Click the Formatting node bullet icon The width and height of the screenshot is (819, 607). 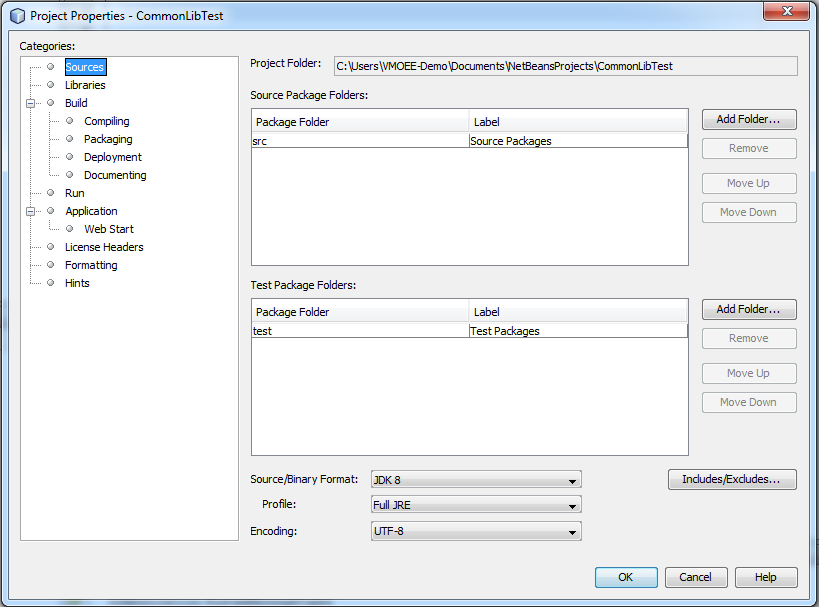(51, 265)
